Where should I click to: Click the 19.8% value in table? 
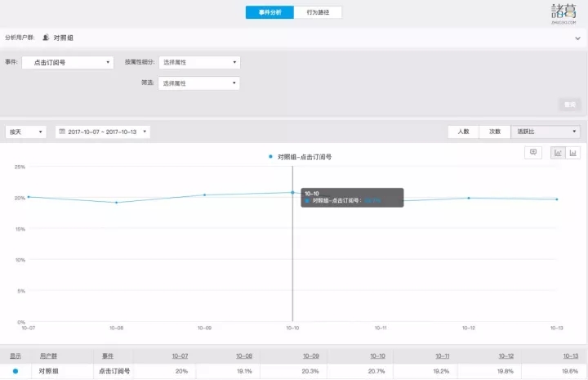pos(506,371)
